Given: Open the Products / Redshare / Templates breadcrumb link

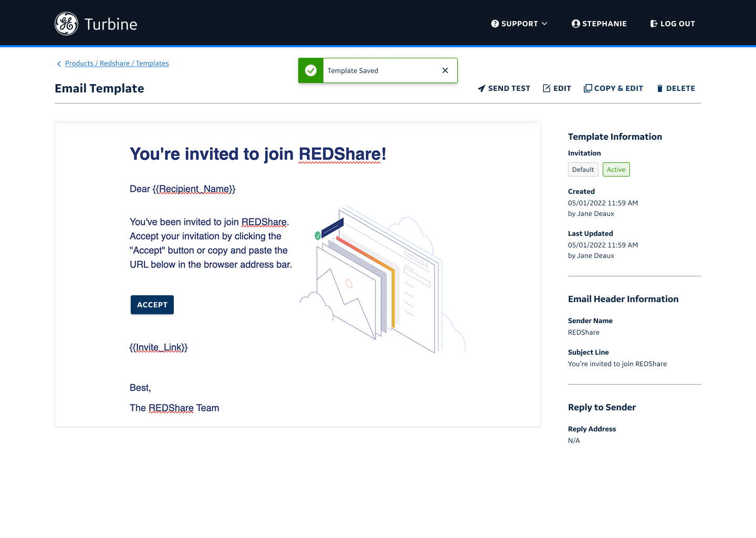Looking at the screenshot, I should click(x=117, y=64).
